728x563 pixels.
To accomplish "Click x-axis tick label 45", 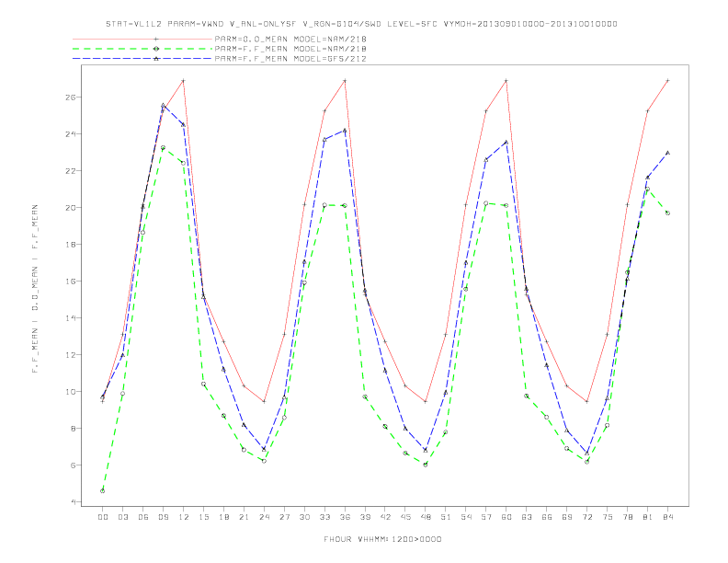I will tap(405, 517).
